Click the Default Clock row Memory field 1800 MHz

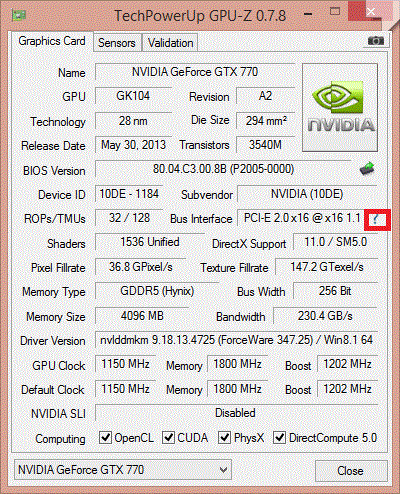coord(237,389)
